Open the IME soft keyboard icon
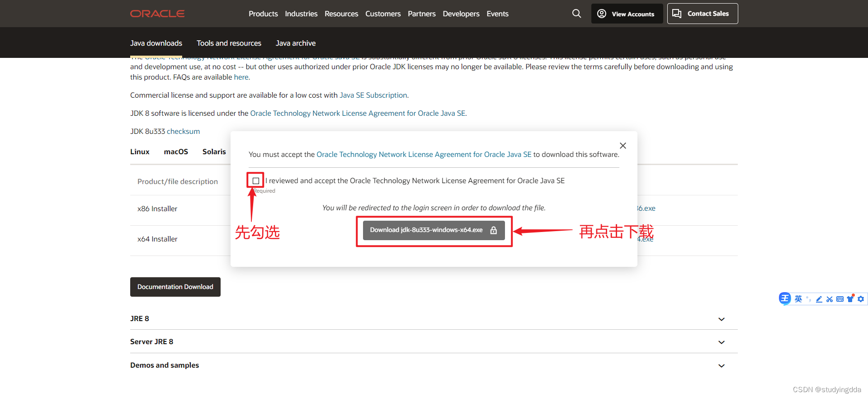This screenshot has width=868, height=398. tap(840, 299)
